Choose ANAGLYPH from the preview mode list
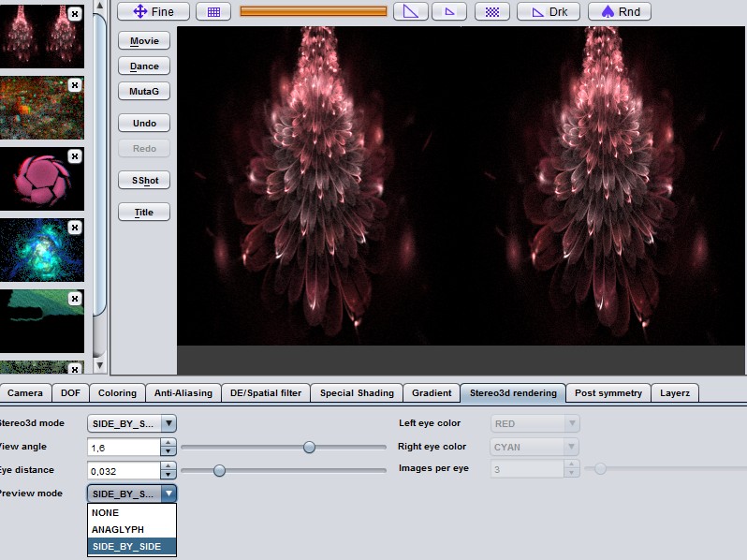 [118, 530]
